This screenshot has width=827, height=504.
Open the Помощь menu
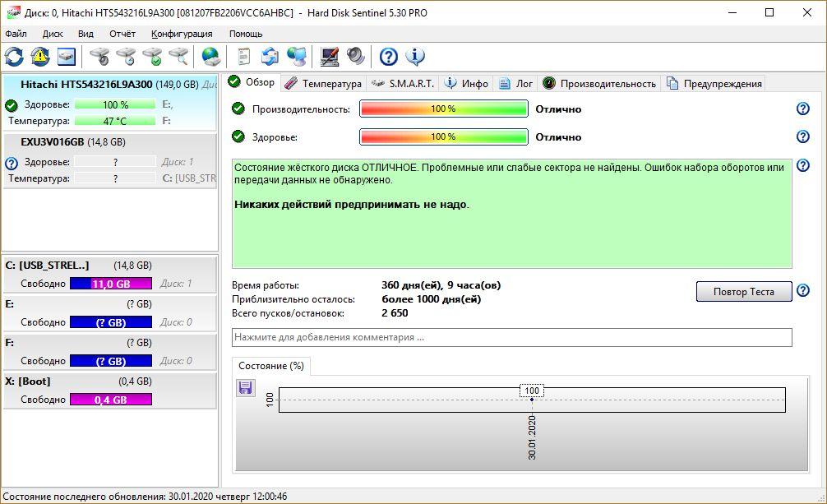pos(246,34)
